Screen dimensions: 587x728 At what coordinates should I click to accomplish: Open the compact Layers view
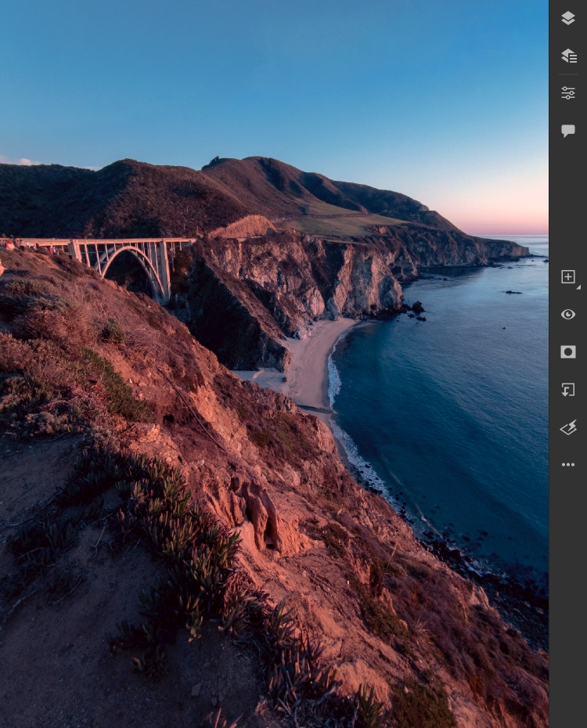[568, 18]
